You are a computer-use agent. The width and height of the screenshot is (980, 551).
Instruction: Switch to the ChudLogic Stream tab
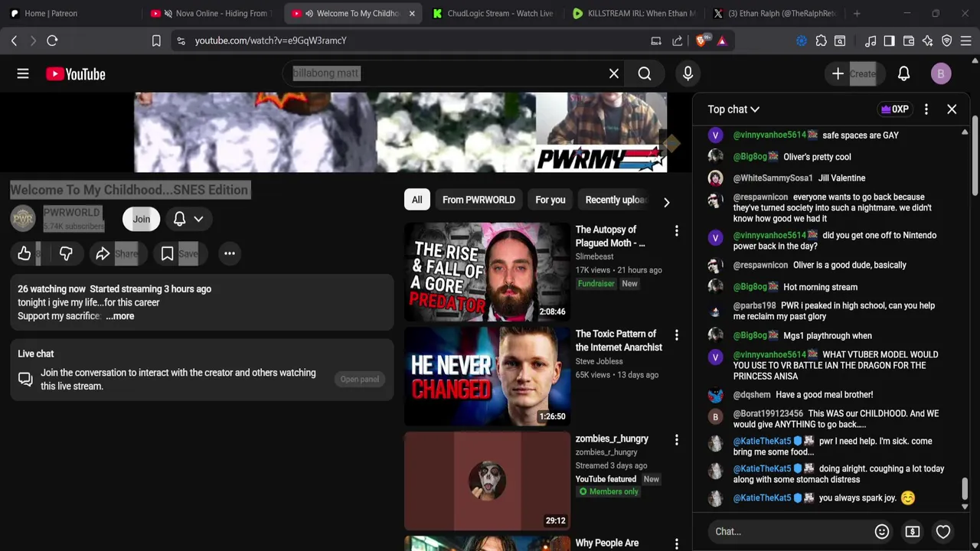(x=493, y=13)
